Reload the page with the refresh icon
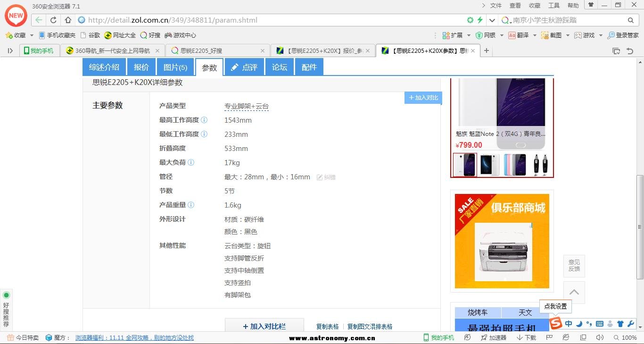Image resolution: width=644 pixels, height=344 pixels. point(53,20)
